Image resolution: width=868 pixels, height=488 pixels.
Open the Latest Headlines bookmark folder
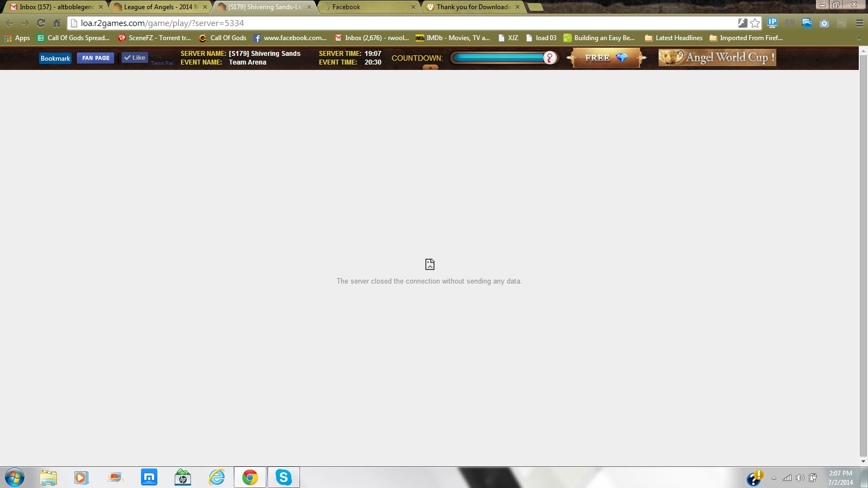(673, 38)
